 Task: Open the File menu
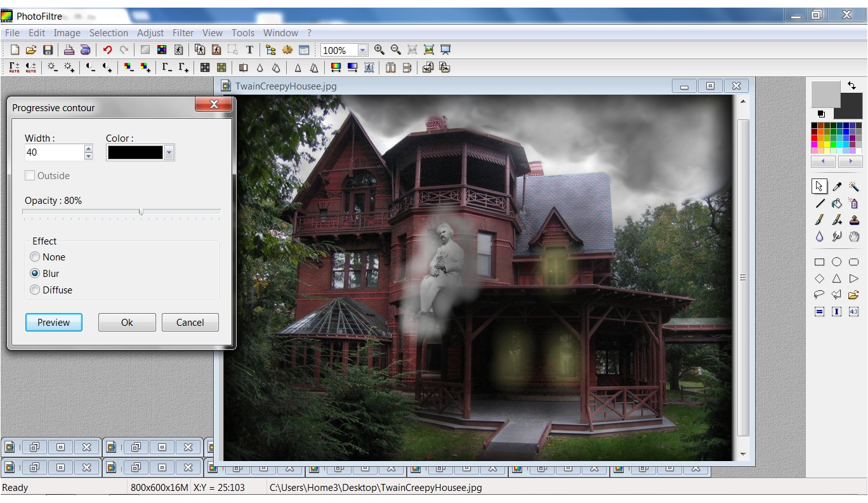coord(12,33)
